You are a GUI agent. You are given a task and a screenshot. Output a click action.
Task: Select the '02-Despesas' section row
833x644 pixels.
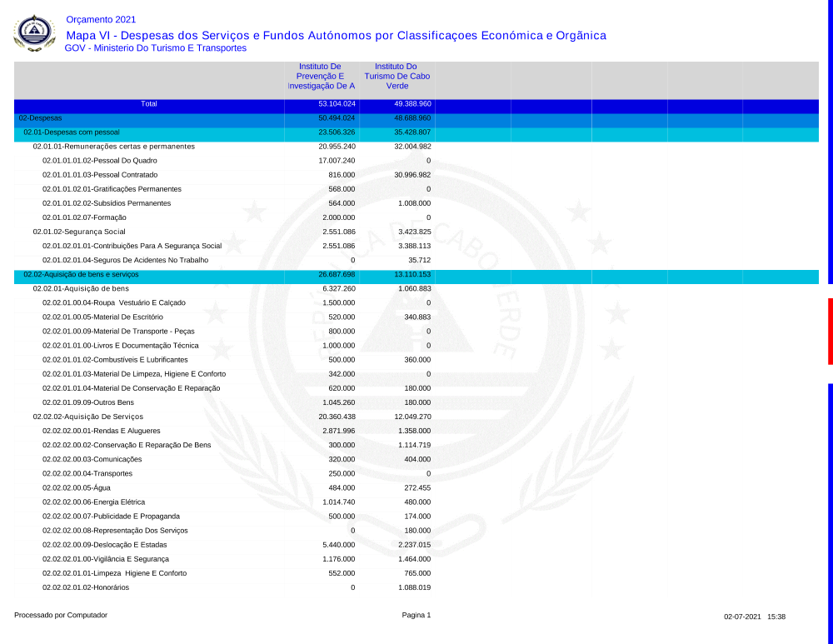[x=40, y=118]
